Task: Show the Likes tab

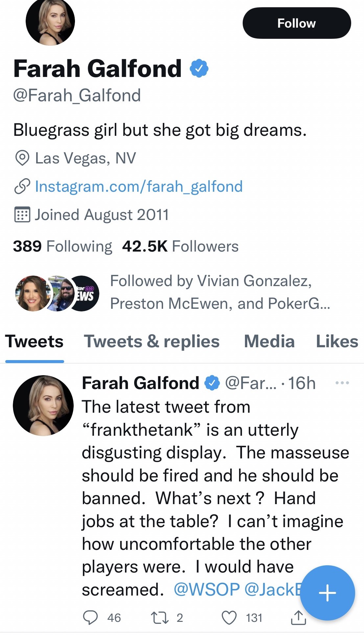Action: pos(337,341)
